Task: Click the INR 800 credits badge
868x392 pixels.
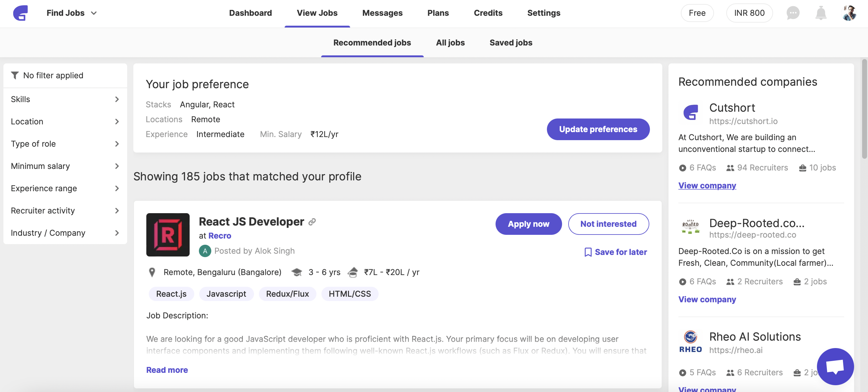Action: pyautogui.click(x=750, y=13)
